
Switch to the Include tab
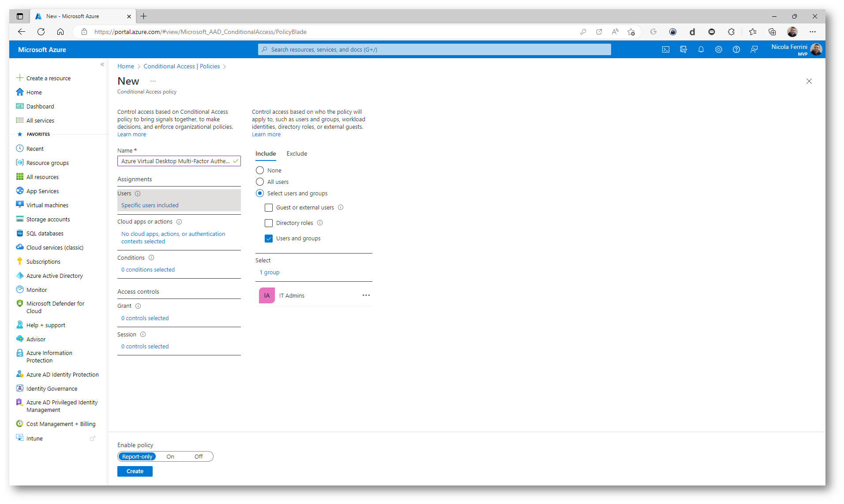266,153
